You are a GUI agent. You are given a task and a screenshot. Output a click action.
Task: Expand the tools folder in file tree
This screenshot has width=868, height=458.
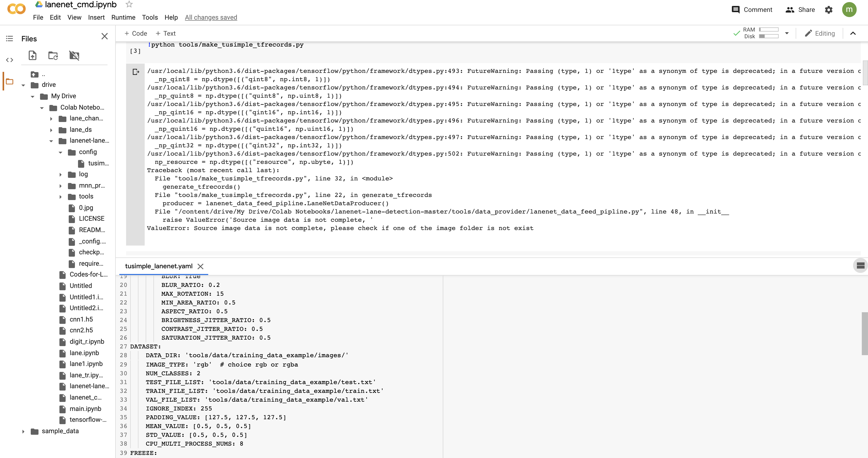click(61, 197)
